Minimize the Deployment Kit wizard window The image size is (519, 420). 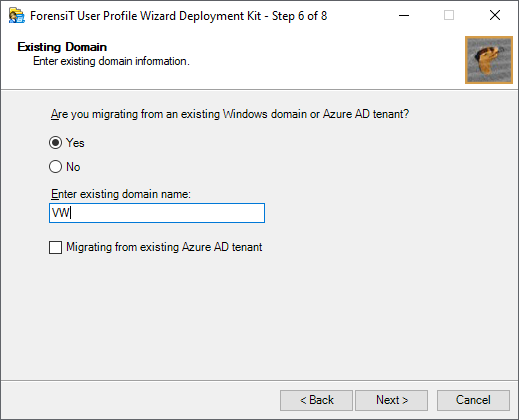(x=404, y=15)
